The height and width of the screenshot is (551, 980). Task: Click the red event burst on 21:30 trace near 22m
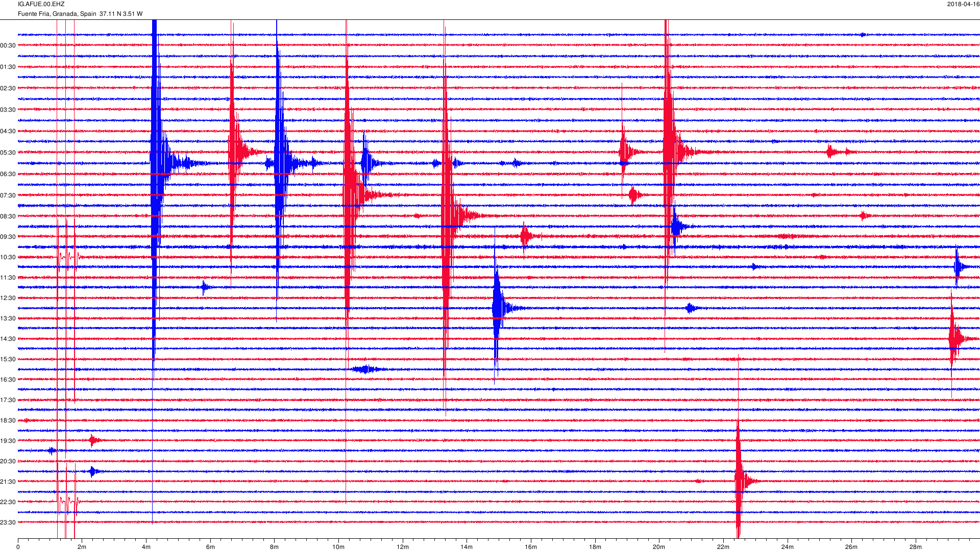(740, 481)
